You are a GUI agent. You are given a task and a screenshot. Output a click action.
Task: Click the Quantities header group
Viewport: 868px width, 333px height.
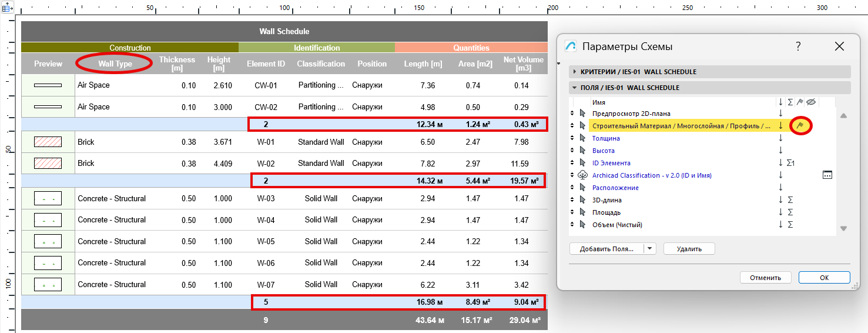coord(471,48)
